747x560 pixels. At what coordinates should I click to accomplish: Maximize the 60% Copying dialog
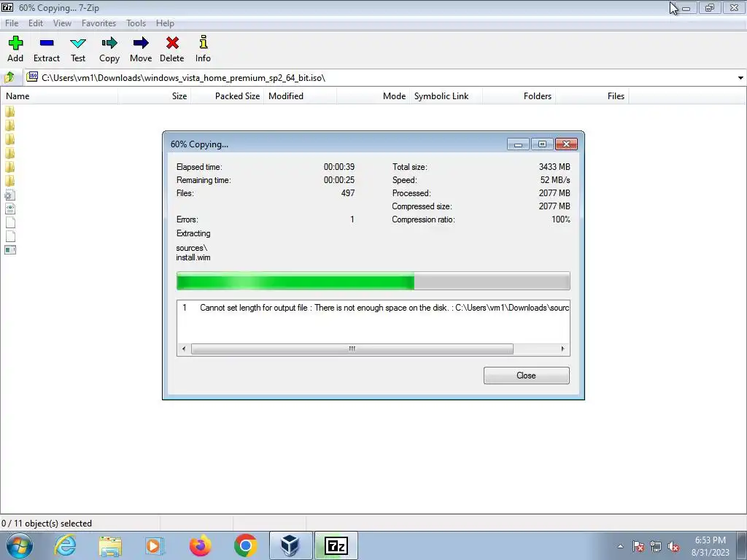click(x=542, y=144)
